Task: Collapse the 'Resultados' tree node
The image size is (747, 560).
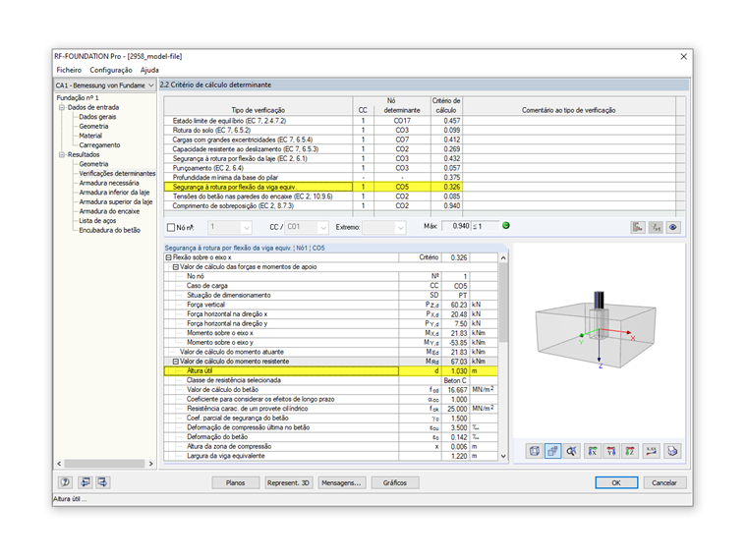Action: [x=62, y=155]
